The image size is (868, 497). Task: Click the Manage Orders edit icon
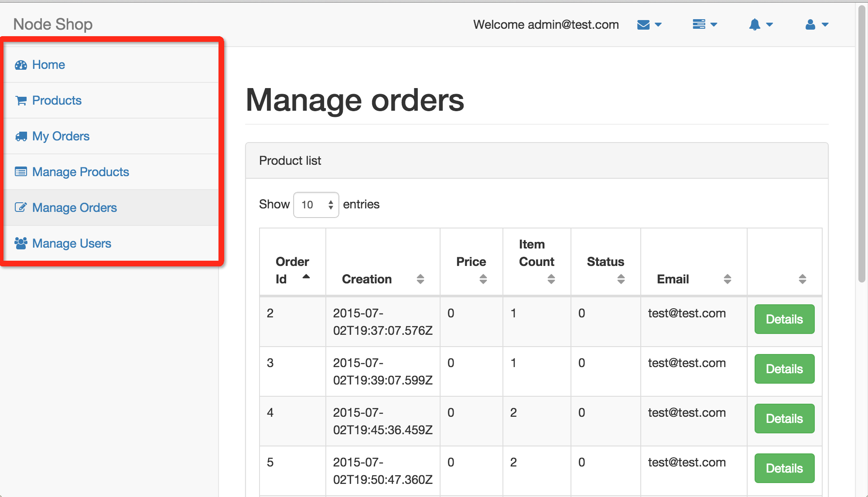[21, 208]
